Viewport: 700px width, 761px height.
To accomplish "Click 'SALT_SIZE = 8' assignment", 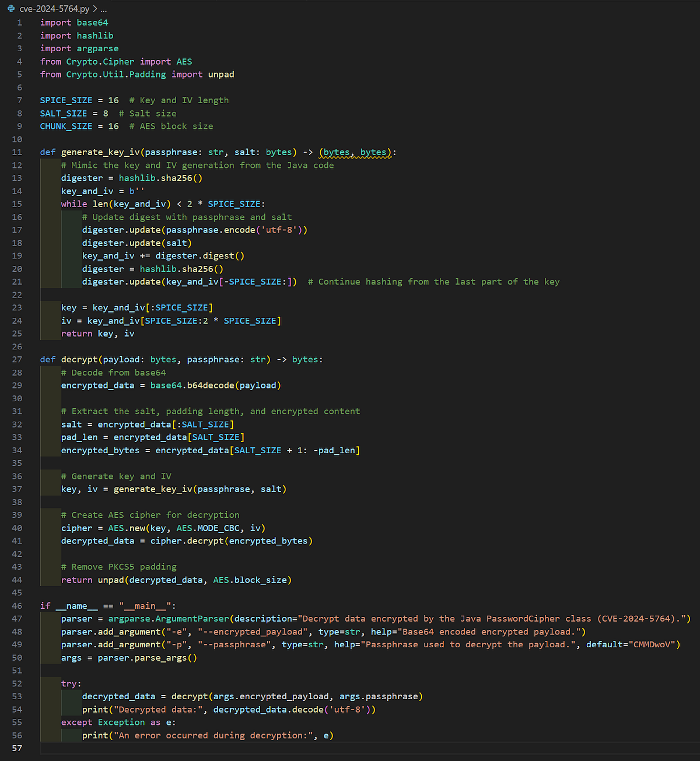I will [74, 113].
